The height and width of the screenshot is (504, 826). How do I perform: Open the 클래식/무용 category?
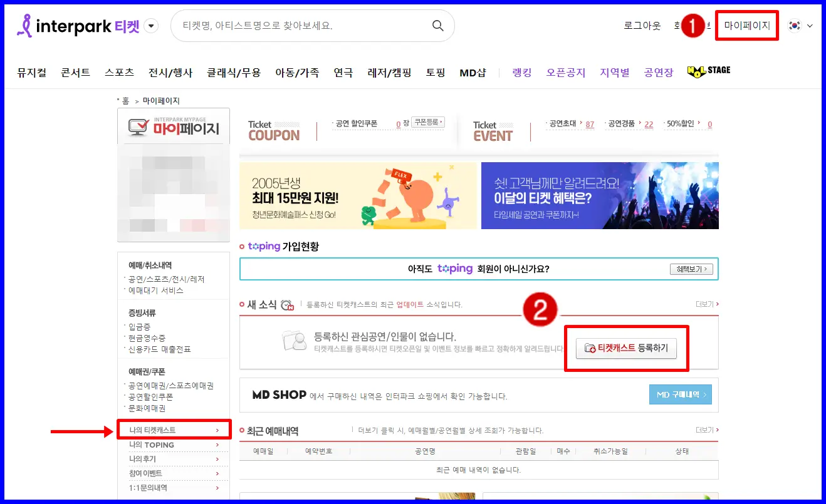click(x=234, y=72)
